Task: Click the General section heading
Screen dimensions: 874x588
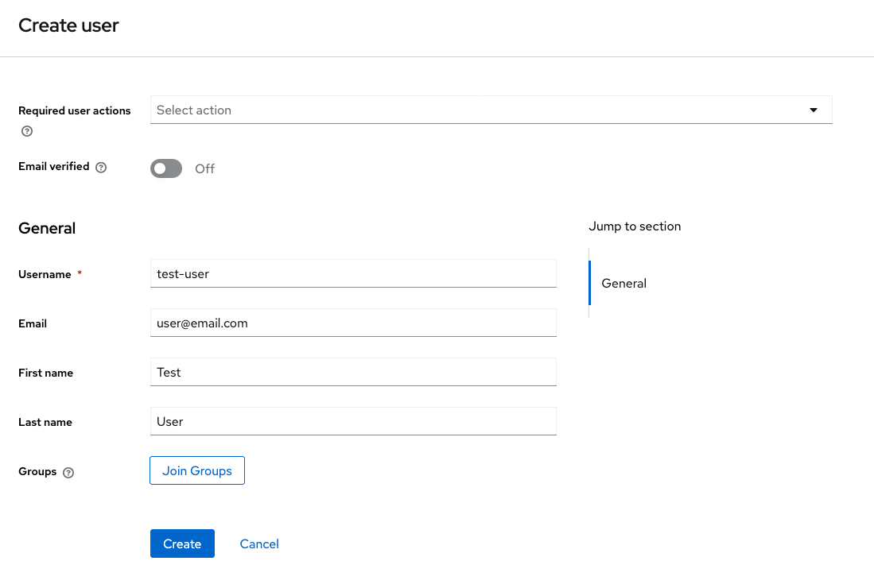Action: coord(47,228)
